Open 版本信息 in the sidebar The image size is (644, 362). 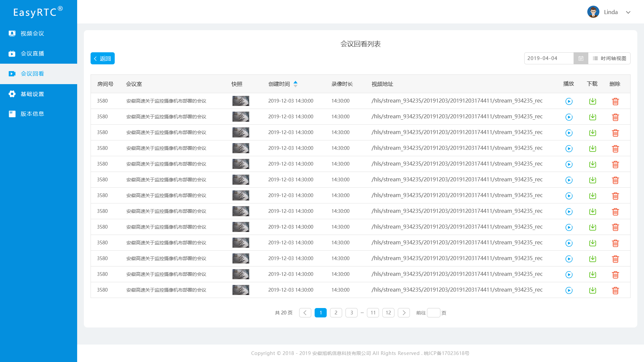pos(32,114)
